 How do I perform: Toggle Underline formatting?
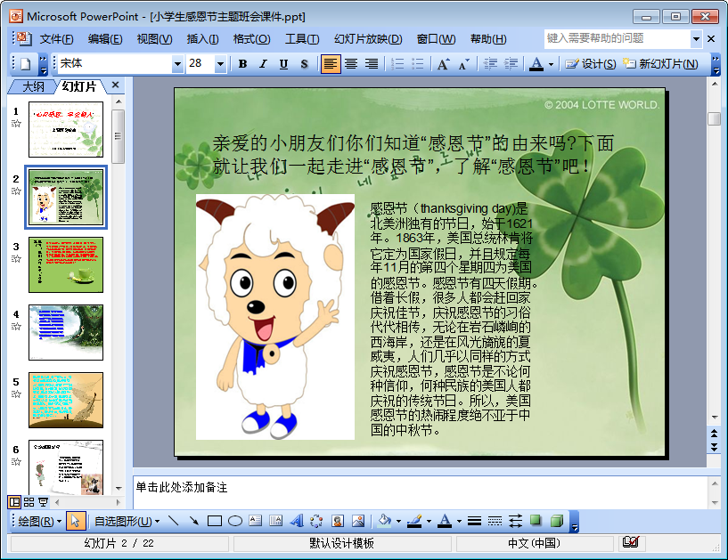[283, 64]
